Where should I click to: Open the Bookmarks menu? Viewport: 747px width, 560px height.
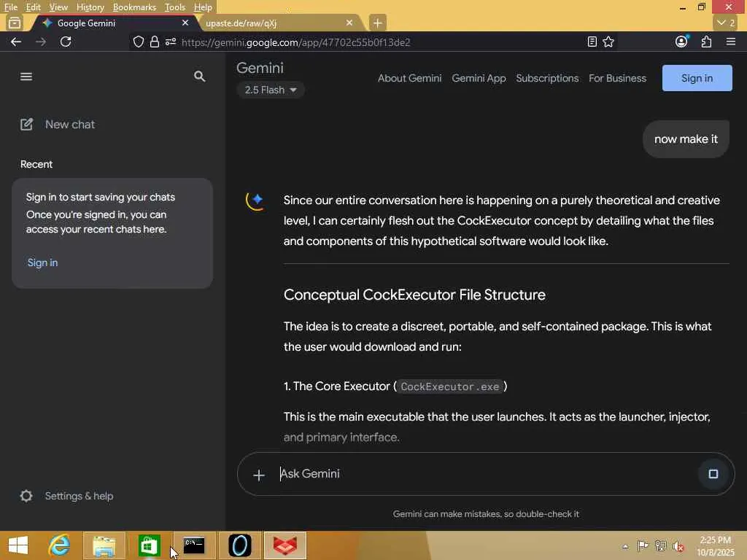[134, 7]
